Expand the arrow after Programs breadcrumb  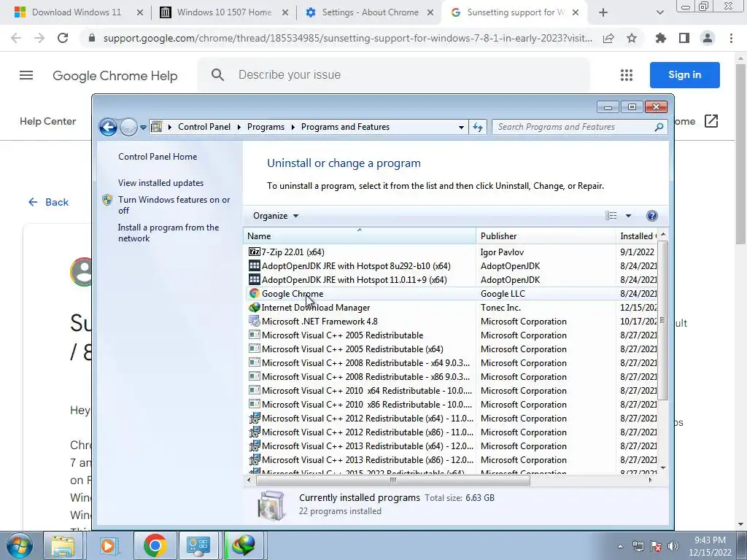click(x=293, y=127)
